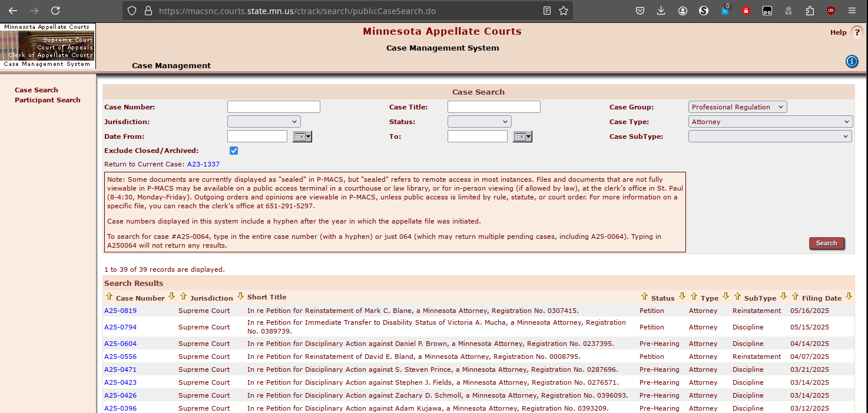The image size is (868, 413).
Task: Open the Case Group dropdown
Action: pos(737,107)
